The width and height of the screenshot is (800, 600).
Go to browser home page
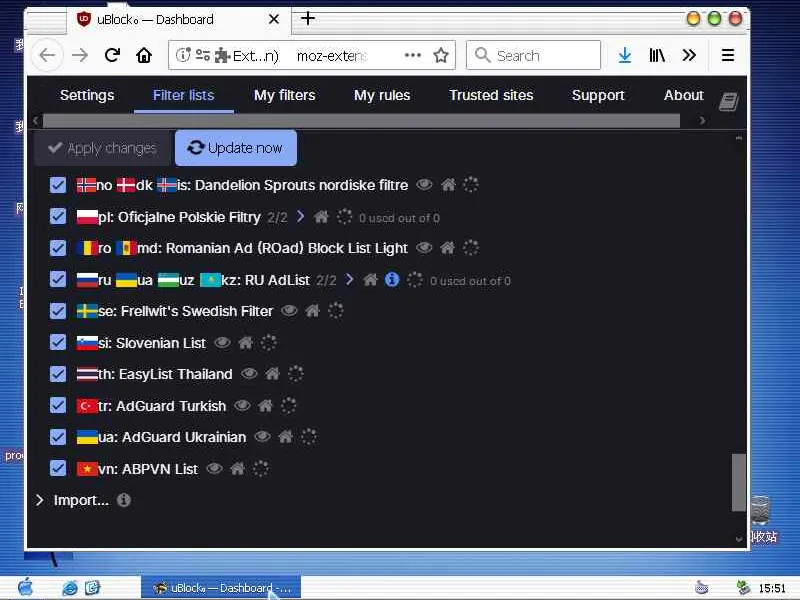(144, 55)
